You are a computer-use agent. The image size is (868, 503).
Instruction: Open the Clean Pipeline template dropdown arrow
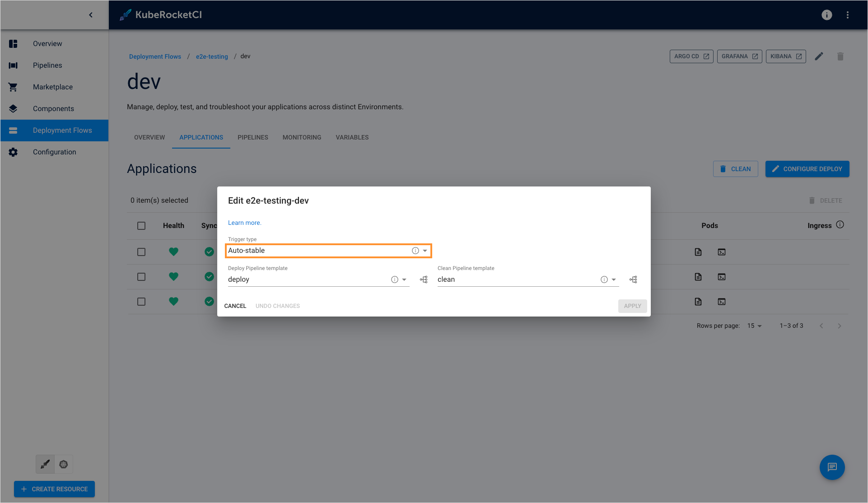coord(614,279)
